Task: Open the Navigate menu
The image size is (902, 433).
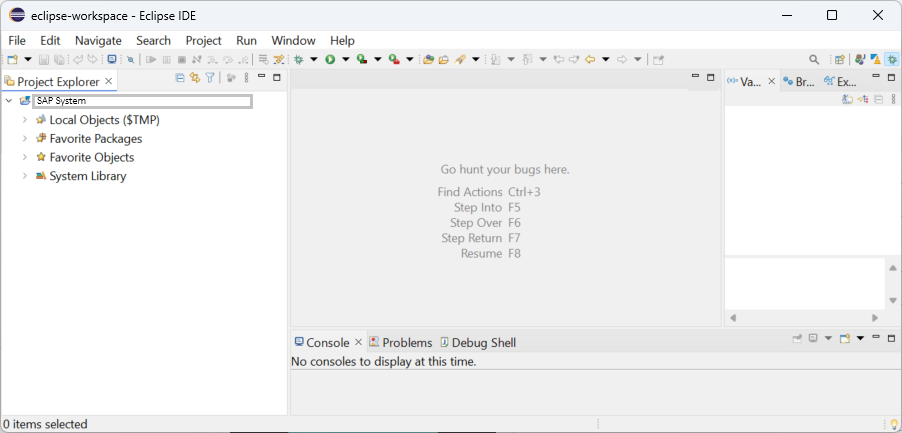Action: tap(98, 40)
